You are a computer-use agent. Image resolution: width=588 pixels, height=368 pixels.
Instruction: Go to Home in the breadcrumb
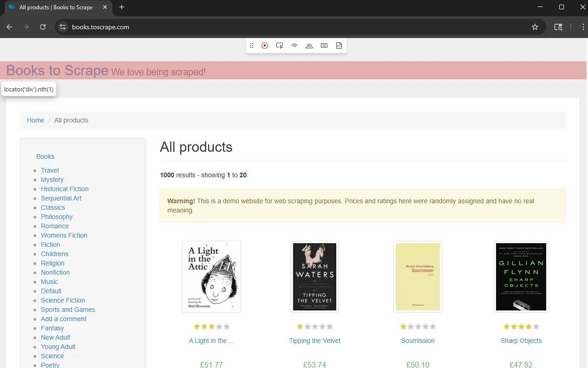pyautogui.click(x=35, y=120)
